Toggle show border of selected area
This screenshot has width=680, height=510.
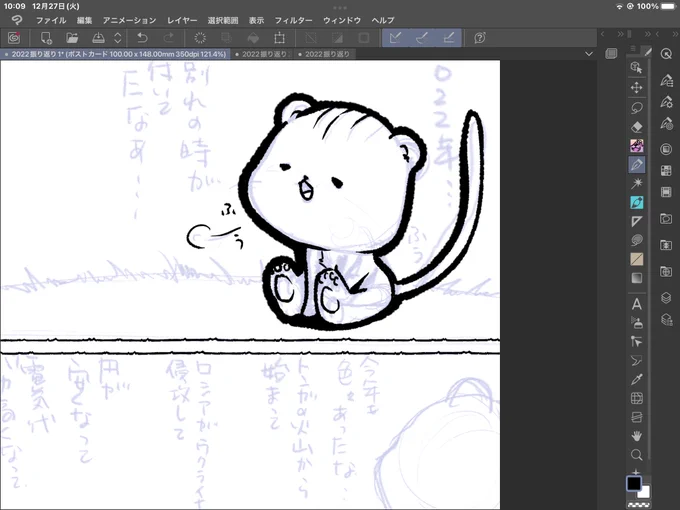pos(363,38)
